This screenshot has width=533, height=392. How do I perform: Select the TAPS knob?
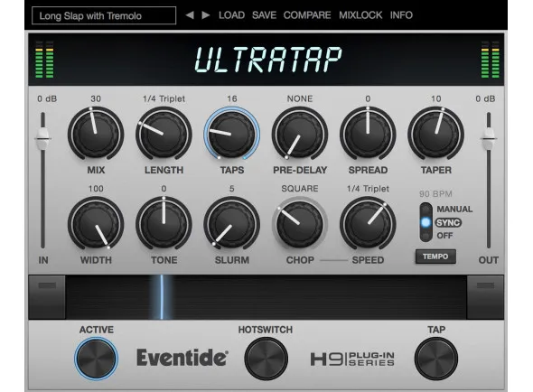click(232, 134)
